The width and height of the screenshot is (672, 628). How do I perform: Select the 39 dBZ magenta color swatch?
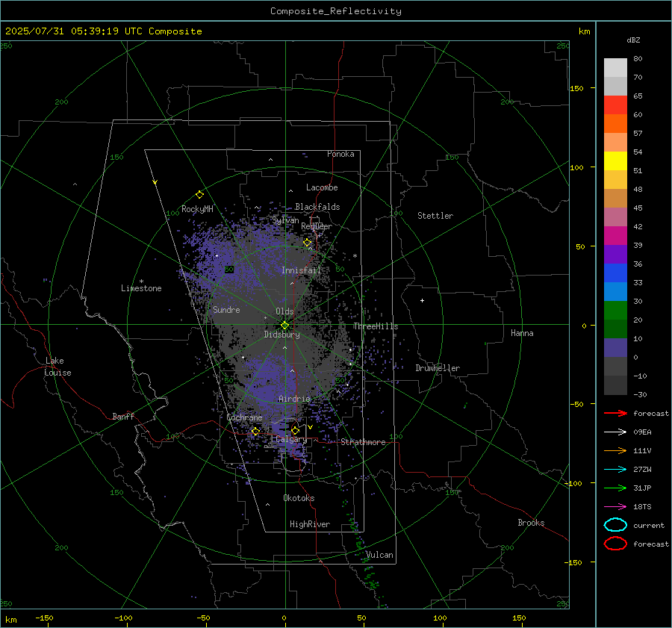coord(615,235)
